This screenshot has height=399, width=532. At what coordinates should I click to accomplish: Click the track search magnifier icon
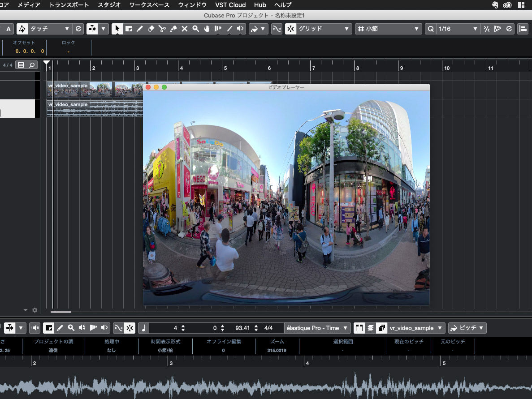pyautogui.click(x=32, y=65)
